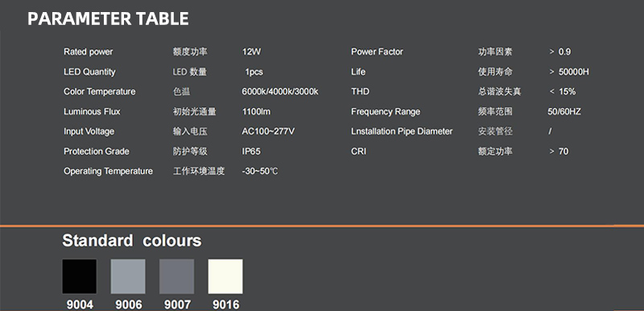644x311 pixels.
Task: Select the CRI label
Action: (358, 151)
